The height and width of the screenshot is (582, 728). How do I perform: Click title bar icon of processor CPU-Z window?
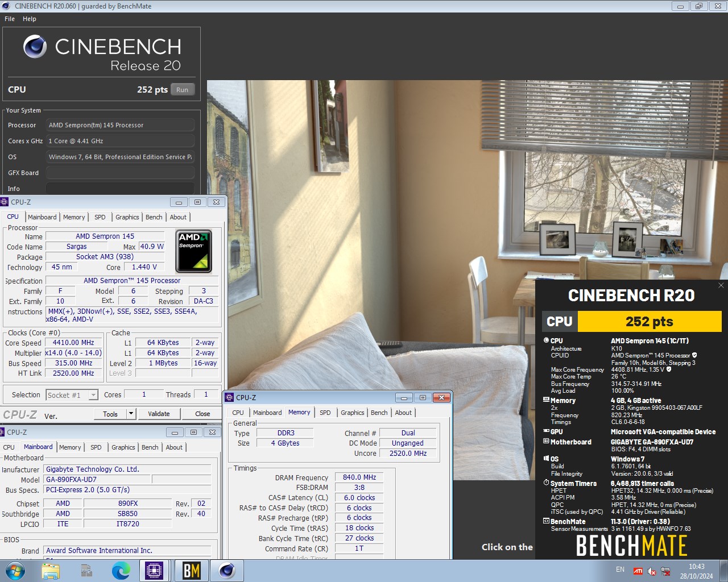click(x=5, y=202)
